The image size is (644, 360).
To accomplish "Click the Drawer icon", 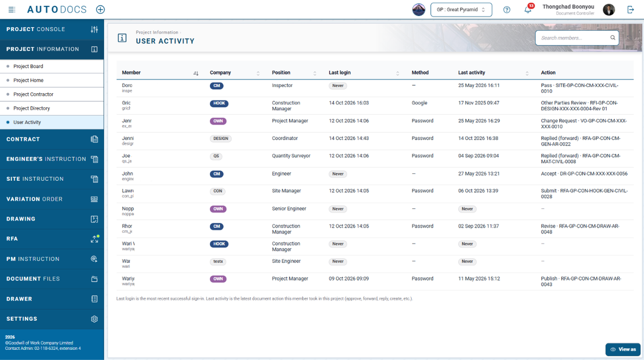I will [94, 299].
